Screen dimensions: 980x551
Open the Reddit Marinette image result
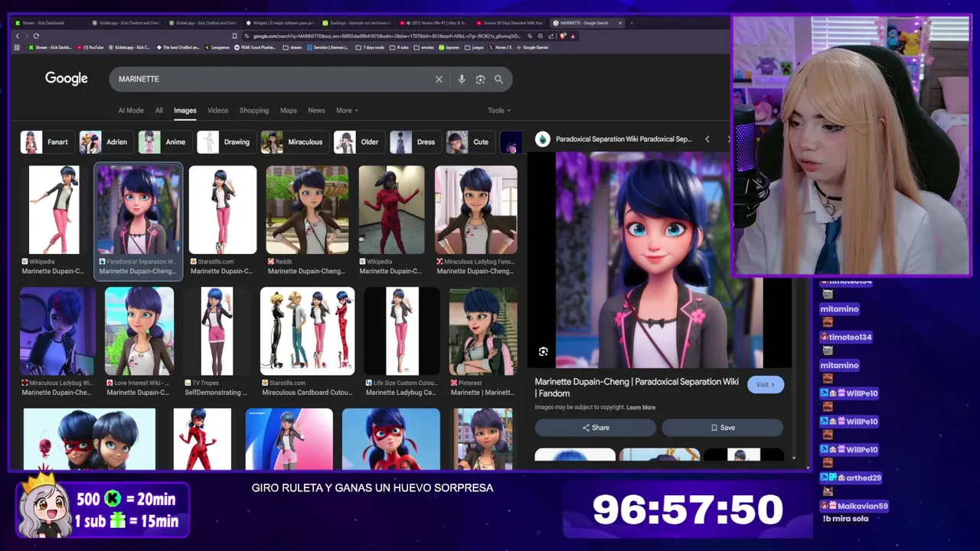tap(307, 220)
